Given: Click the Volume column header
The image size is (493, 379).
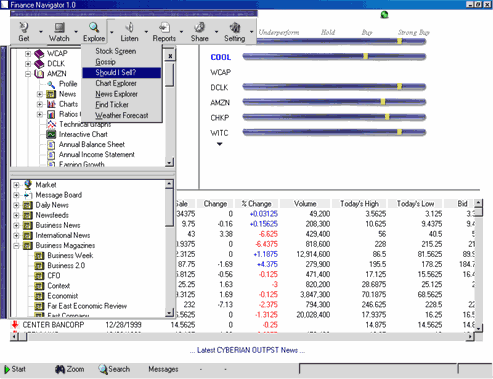Looking at the screenshot, I should 305,204.
